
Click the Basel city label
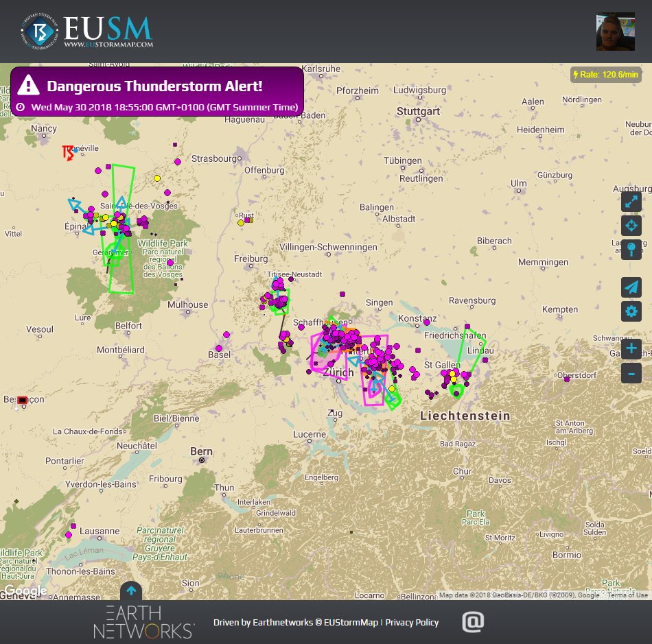coord(219,355)
